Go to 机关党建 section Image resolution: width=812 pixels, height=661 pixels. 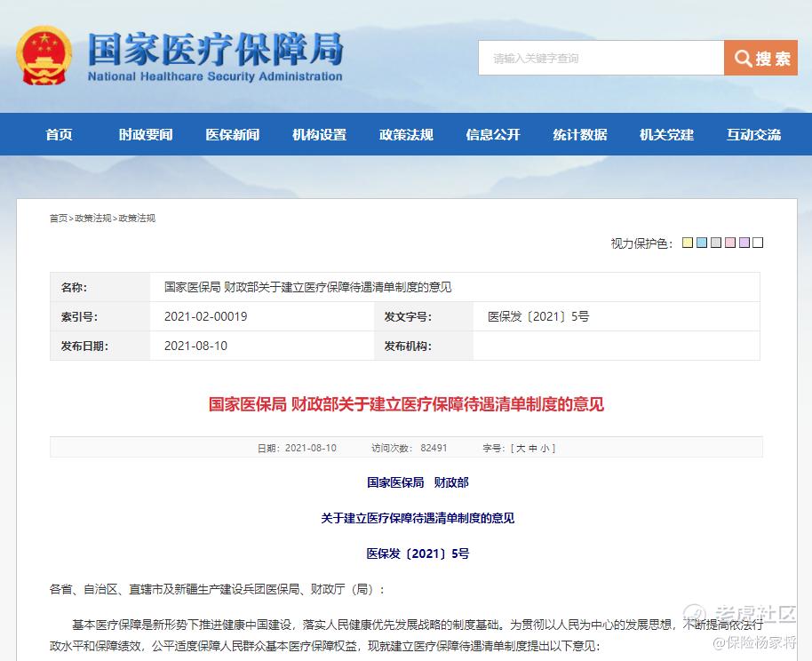coord(667,135)
